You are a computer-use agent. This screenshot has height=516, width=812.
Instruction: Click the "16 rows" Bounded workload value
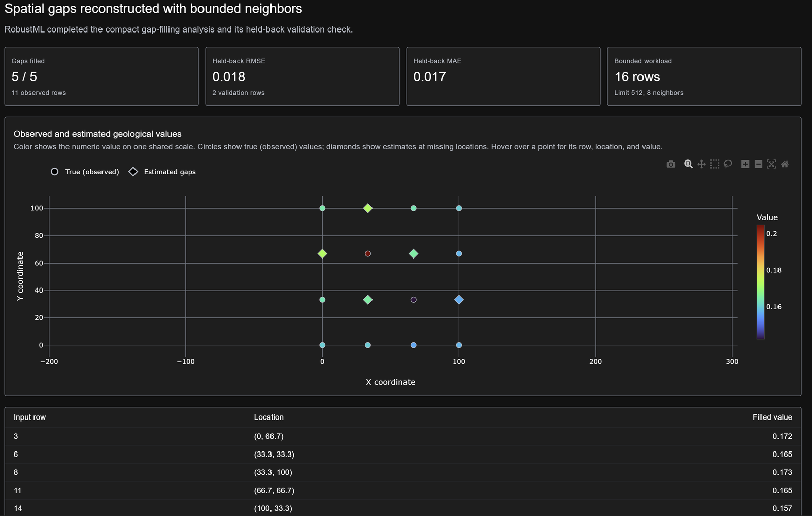(637, 77)
